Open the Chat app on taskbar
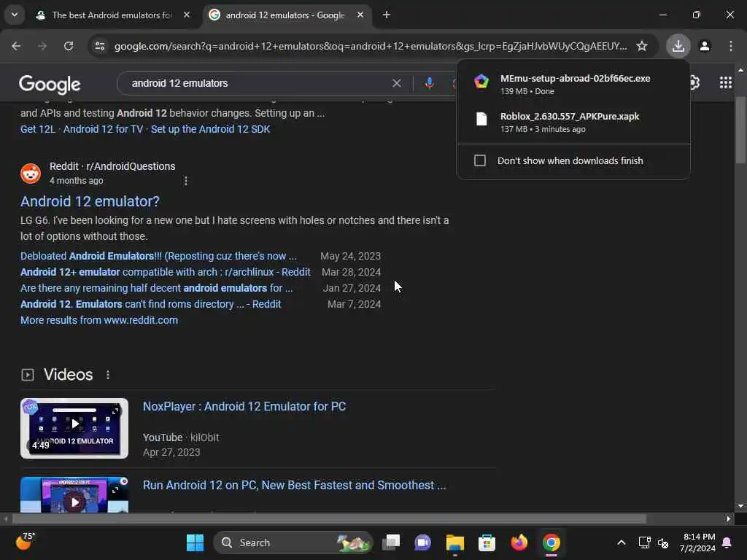 click(422, 542)
